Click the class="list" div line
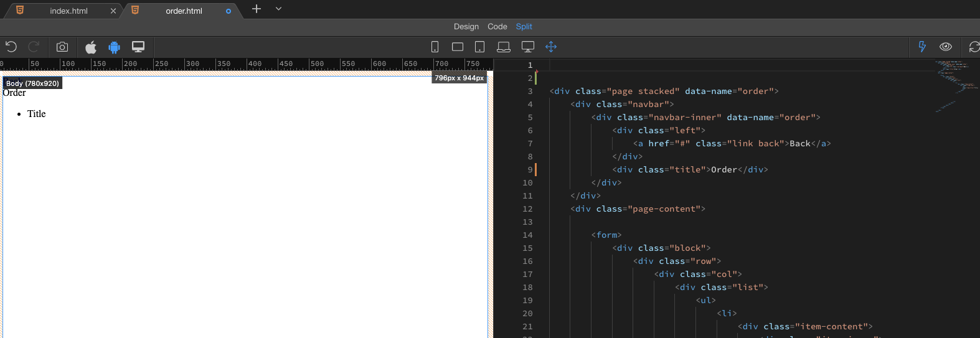The width and height of the screenshot is (980, 338). 722,287
